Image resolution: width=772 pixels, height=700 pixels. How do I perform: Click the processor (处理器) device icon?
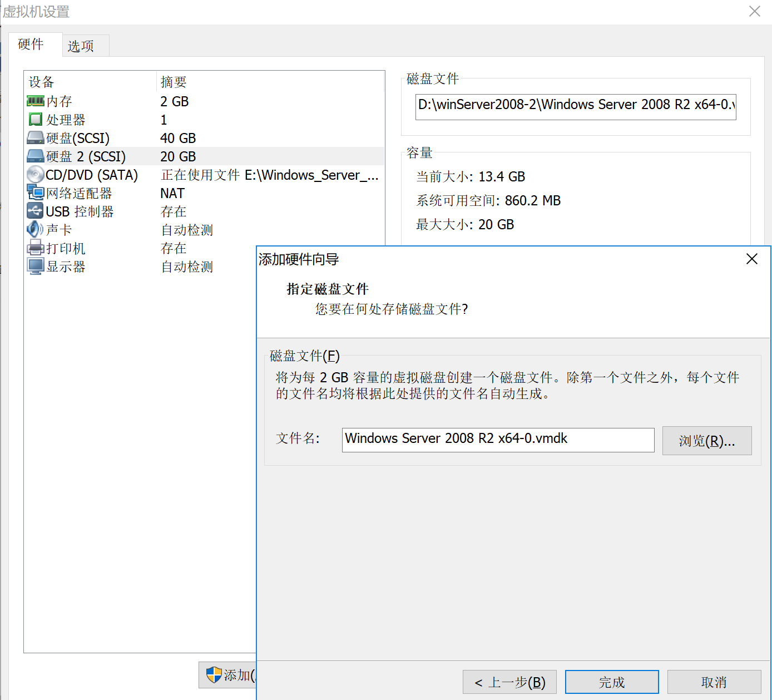(x=36, y=120)
